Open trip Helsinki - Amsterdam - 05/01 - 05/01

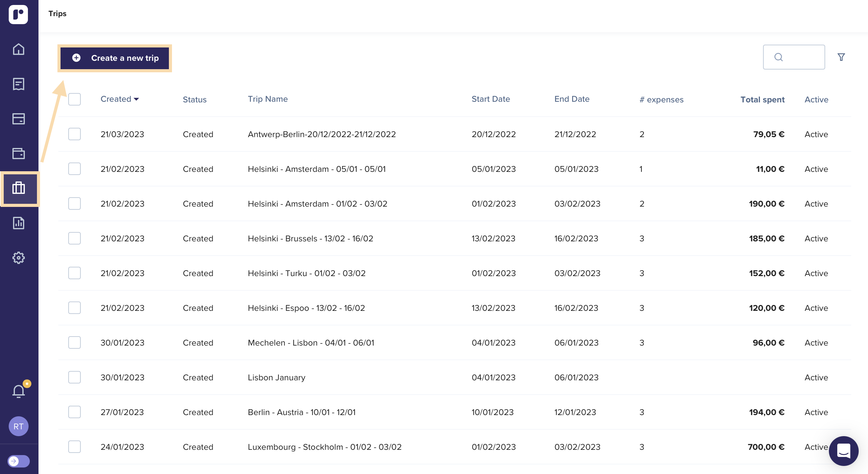pos(317,169)
